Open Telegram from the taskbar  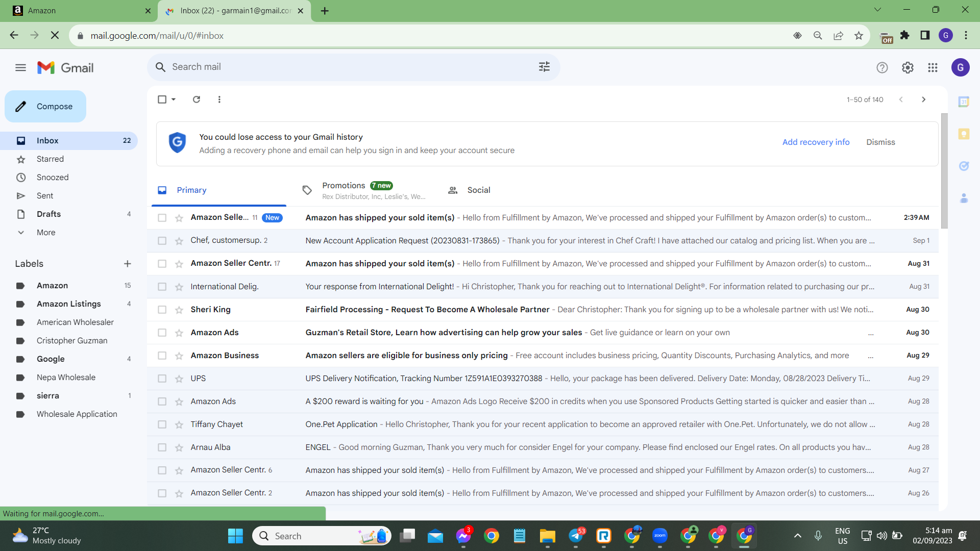[x=576, y=536]
